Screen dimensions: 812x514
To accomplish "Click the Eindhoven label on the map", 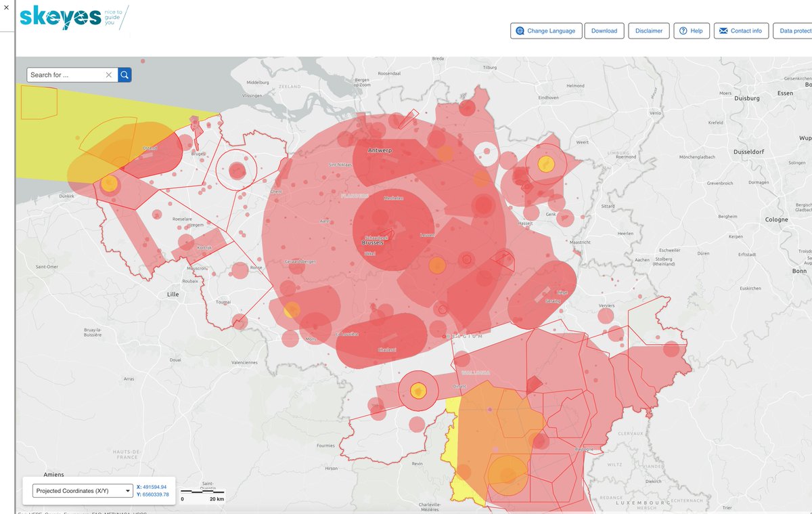I will click(x=549, y=98).
